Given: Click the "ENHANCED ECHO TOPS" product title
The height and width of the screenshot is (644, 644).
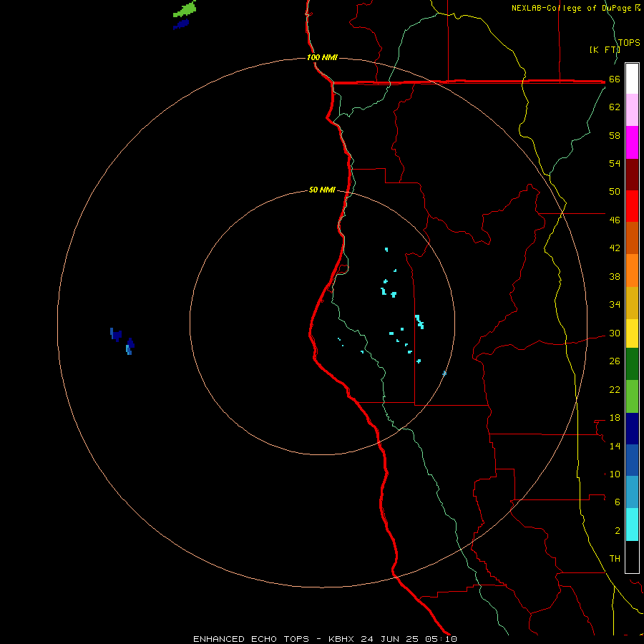Looking at the screenshot, I should (251, 639).
